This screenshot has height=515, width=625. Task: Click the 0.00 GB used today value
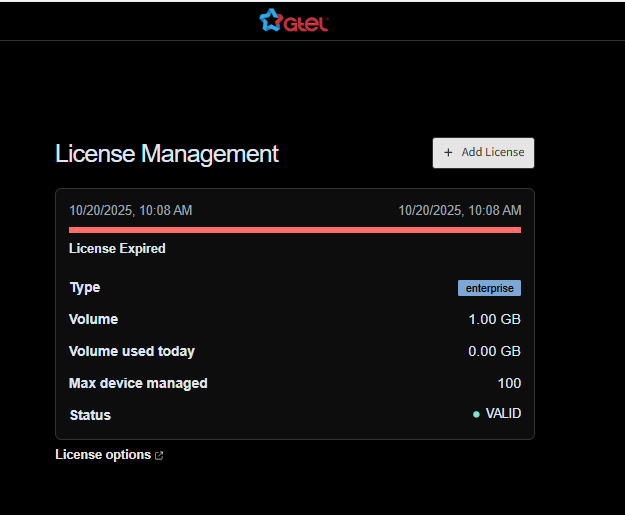(494, 352)
